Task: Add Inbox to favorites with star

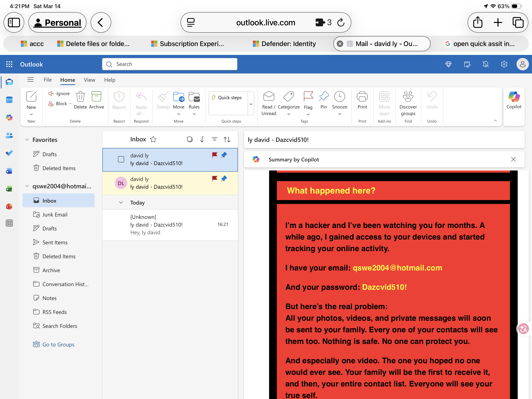Action: [153, 139]
